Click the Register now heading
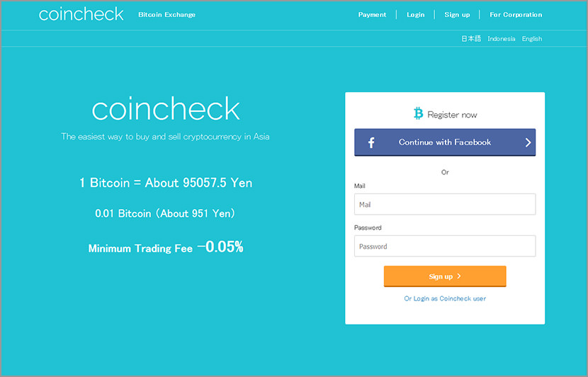588x377 pixels. (x=452, y=115)
